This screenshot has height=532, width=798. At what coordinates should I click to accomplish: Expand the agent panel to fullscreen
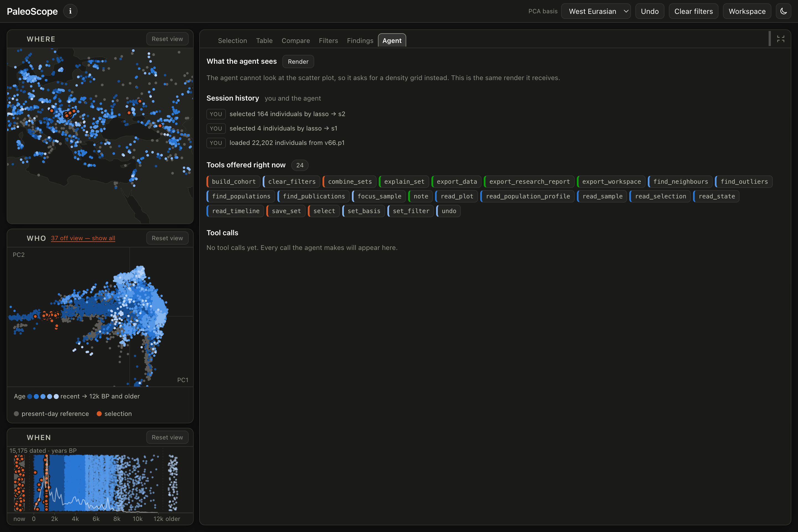[x=780, y=39]
